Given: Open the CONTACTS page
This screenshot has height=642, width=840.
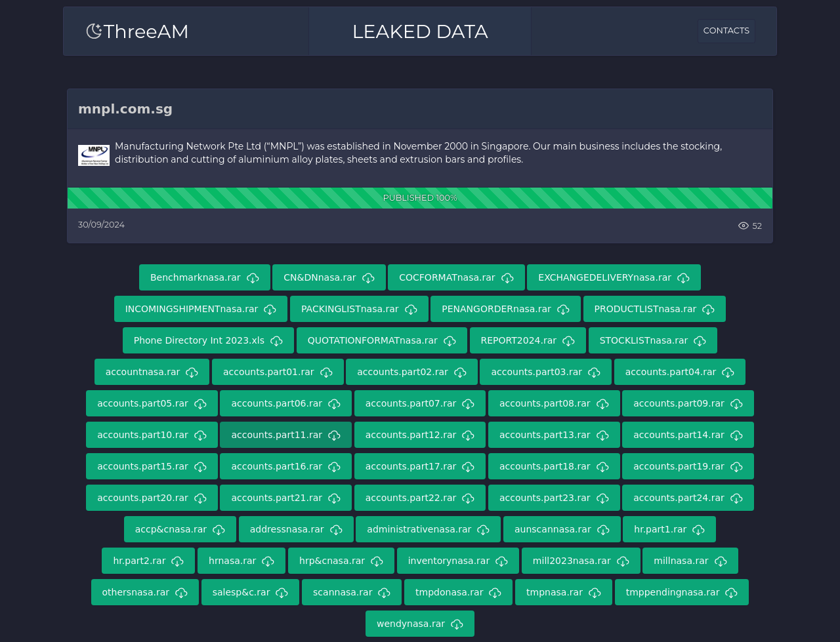Looking at the screenshot, I should pyautogui.click(x=726, y=31).
